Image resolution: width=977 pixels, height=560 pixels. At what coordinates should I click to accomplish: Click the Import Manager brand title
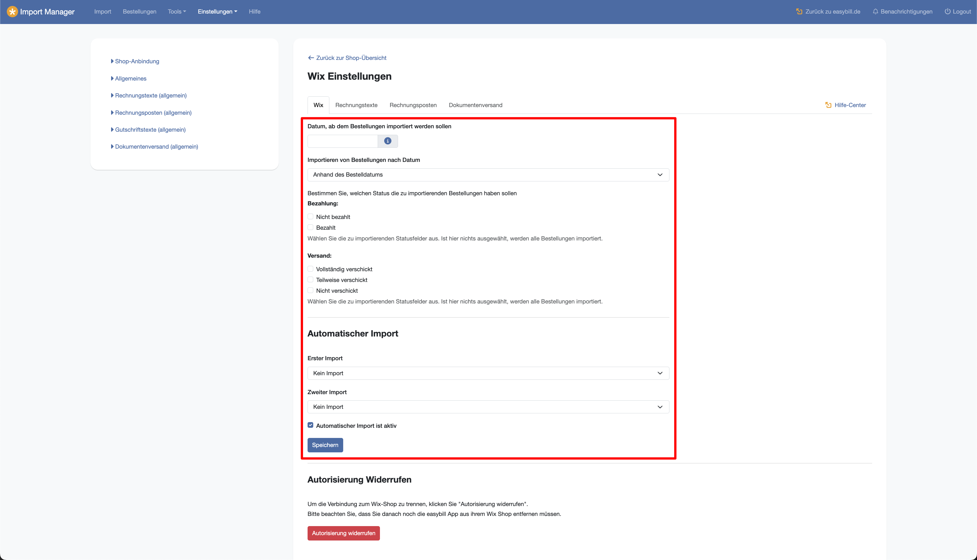[47, 12]
